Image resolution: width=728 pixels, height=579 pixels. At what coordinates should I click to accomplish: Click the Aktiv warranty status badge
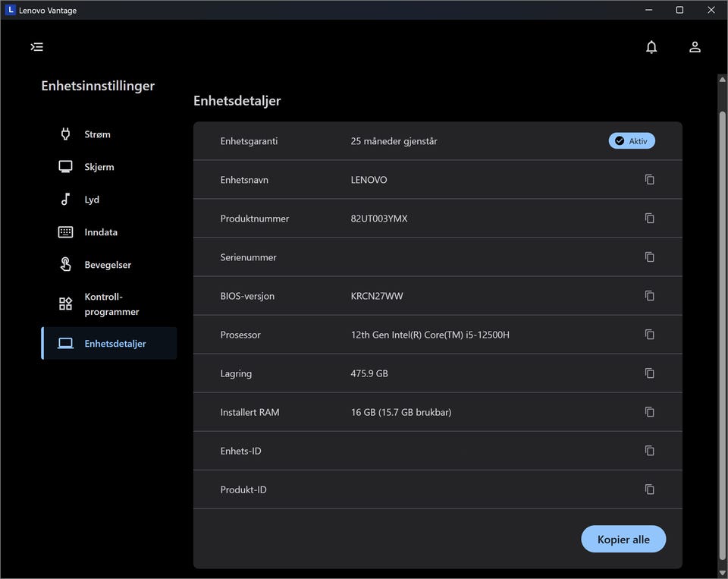tap(632, 141)
